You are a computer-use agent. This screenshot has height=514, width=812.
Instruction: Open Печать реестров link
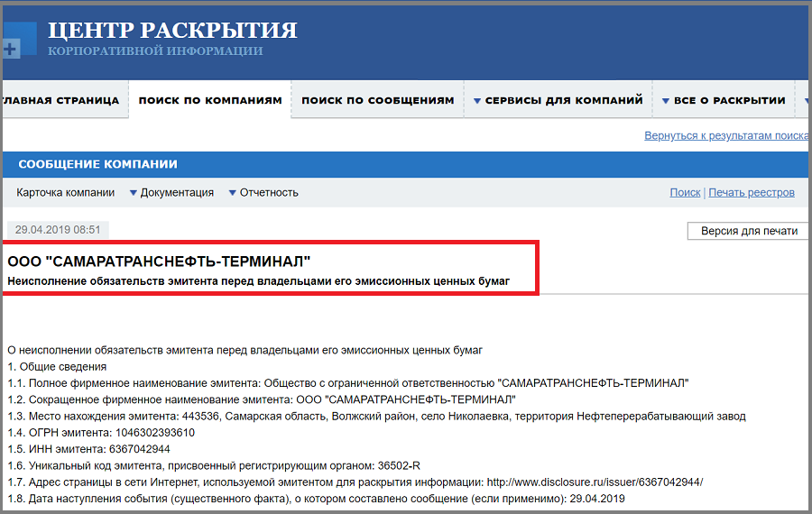(752, 193)
